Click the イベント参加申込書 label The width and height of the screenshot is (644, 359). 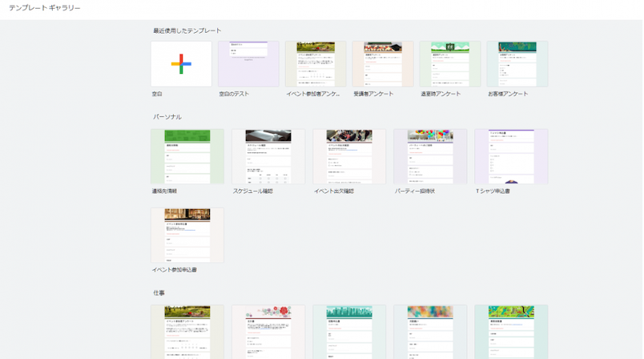point(174,270)
